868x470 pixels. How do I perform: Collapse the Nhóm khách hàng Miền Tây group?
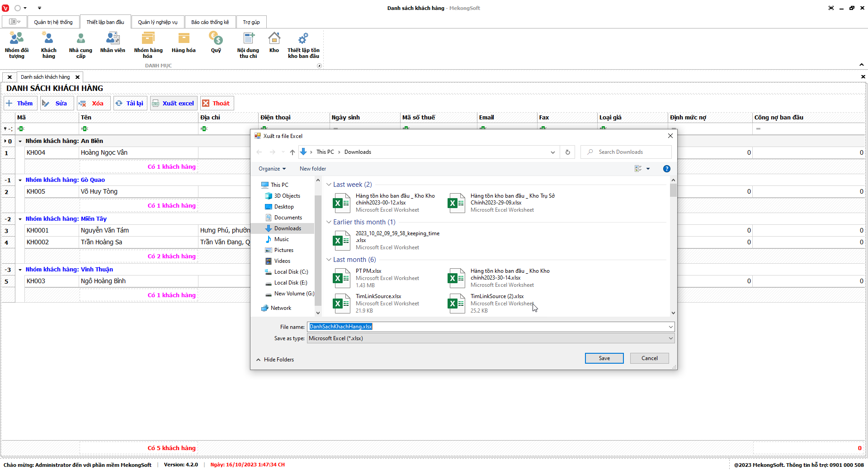tap(20, 219)
